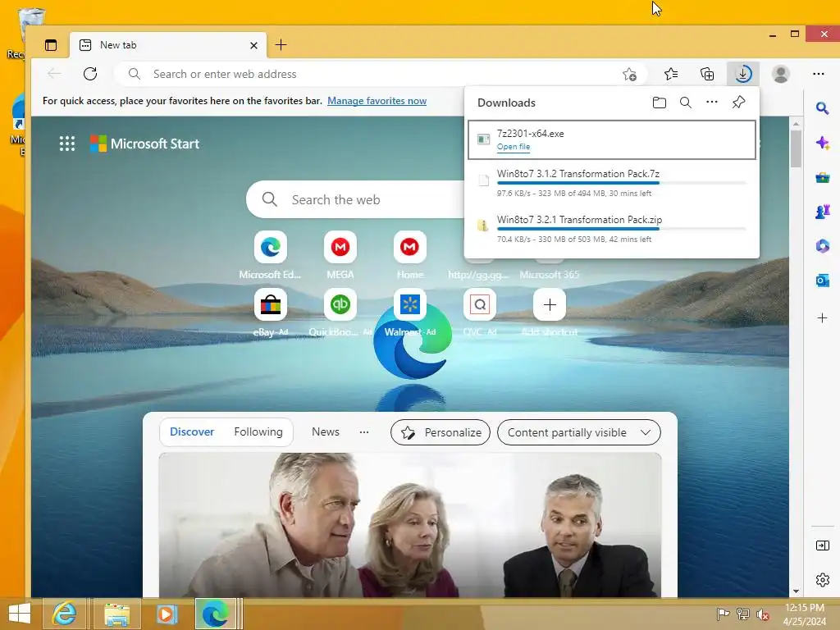Click the Windows Start button
The width and height of the screenshot is (840, 630).
tap(20, 614)
